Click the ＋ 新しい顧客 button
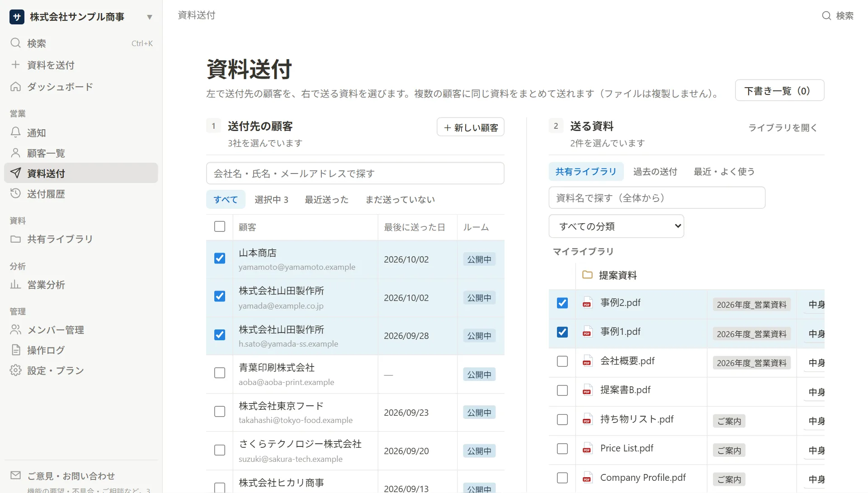 tap(471, 127)
